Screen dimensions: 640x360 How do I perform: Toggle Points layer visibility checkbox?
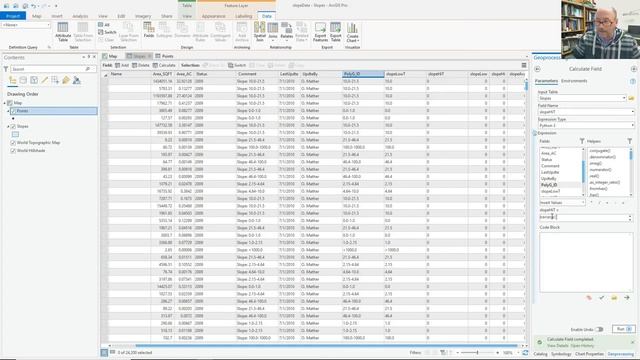click(13, 111)
